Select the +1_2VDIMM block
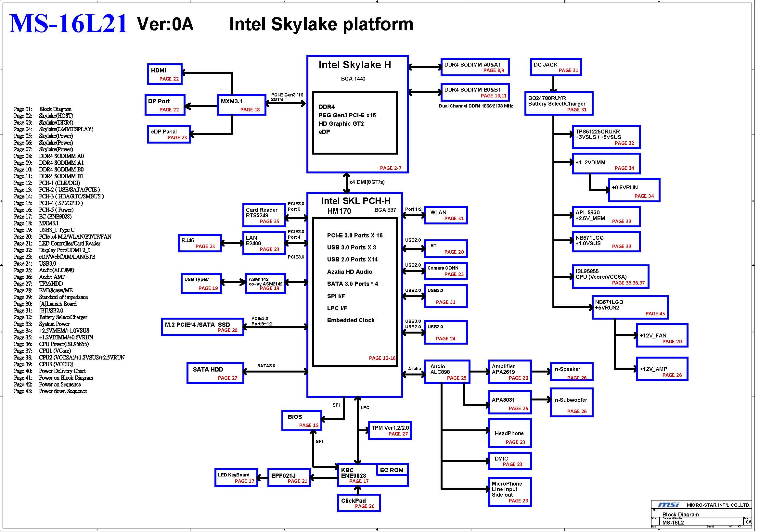The image size is (760, 532). click(x=606, y=164)
